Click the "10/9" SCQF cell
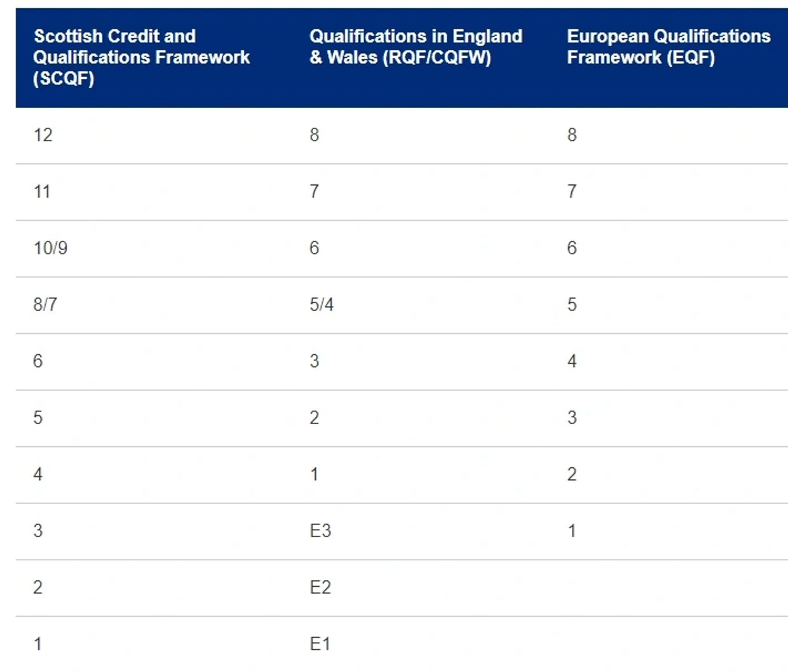The image size is (788, 672). [x=51, y=248]
